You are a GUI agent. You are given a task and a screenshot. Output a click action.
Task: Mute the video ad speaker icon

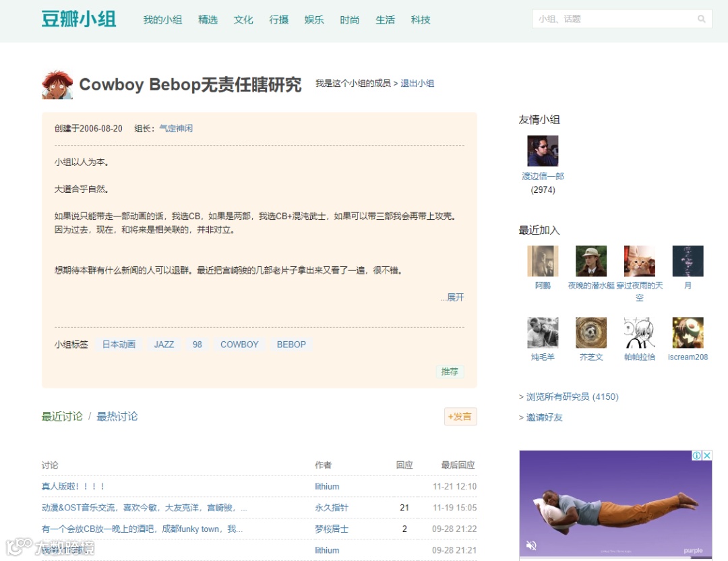[x=530, y=545]
